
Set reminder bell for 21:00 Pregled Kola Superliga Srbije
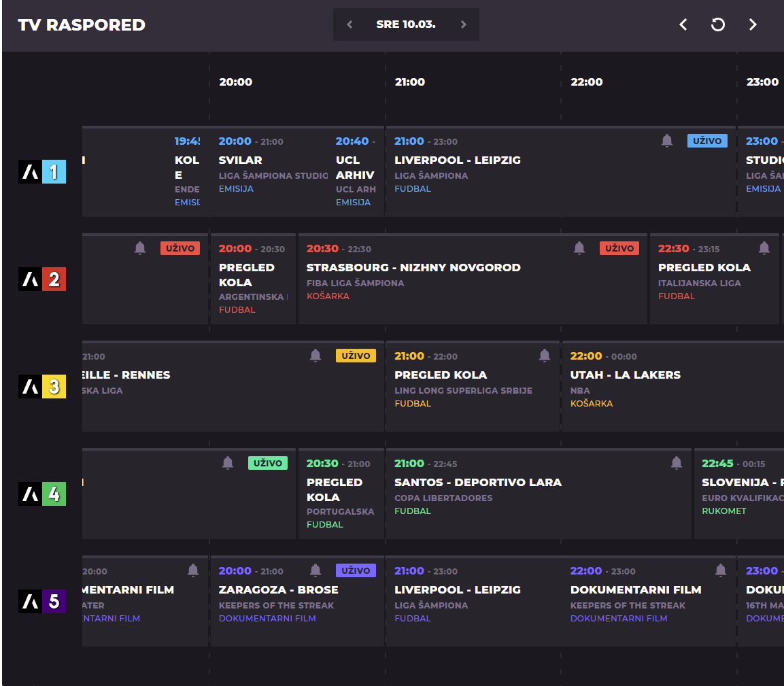tap(545, 356)
